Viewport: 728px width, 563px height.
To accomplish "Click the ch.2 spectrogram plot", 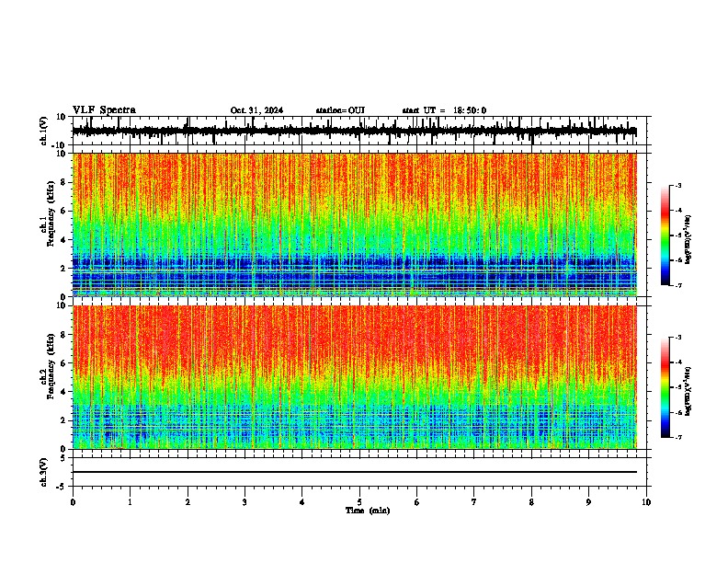I will pos(355,377).
